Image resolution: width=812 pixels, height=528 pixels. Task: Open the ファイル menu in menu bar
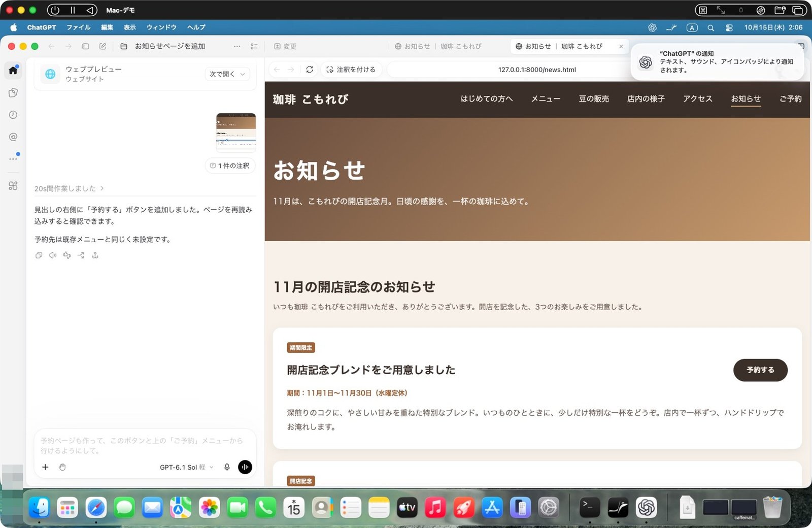point(78,27)
